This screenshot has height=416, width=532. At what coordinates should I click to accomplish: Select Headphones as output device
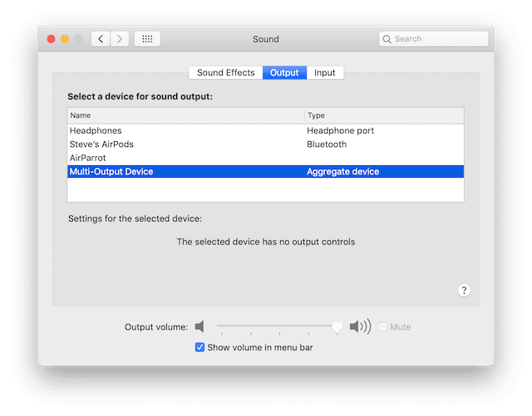click(96, 131)
